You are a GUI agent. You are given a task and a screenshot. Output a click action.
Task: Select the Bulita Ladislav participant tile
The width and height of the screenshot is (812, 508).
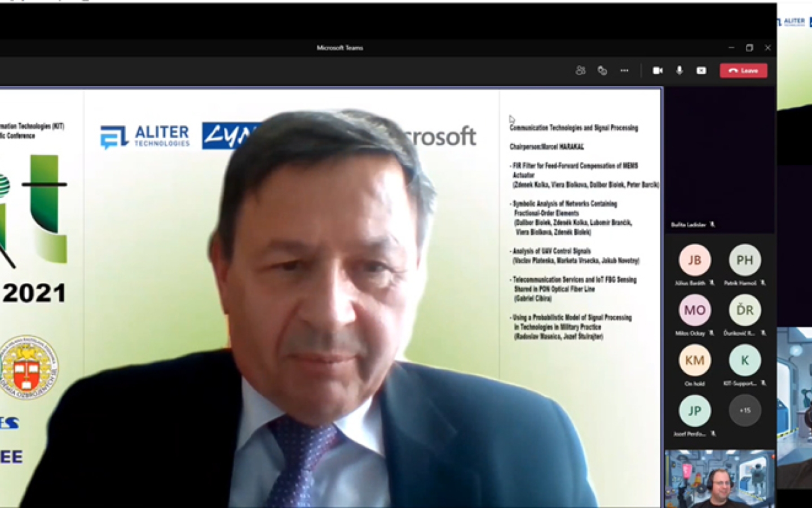(x=720, y=159)
